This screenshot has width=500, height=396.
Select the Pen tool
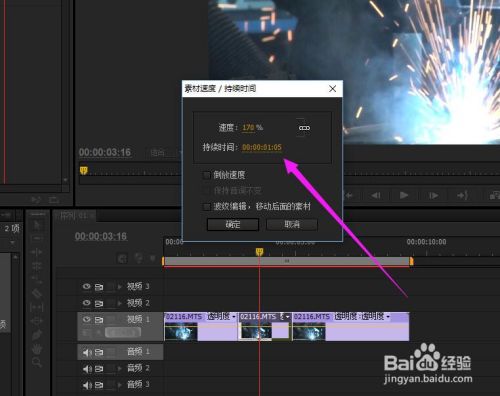click(x=37, y=334)
